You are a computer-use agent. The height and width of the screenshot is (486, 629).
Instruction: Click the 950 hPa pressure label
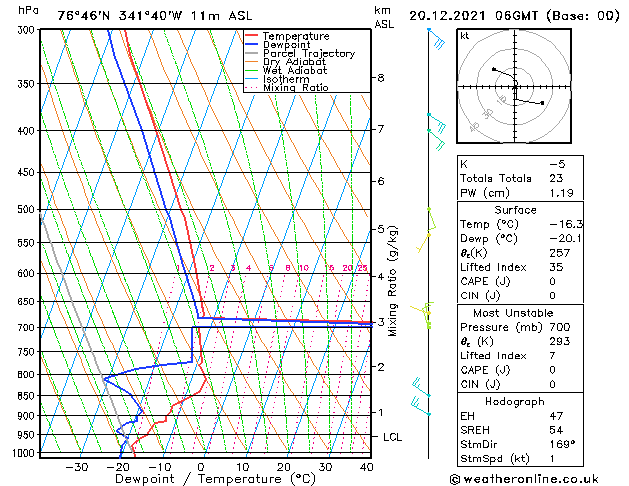28,435
